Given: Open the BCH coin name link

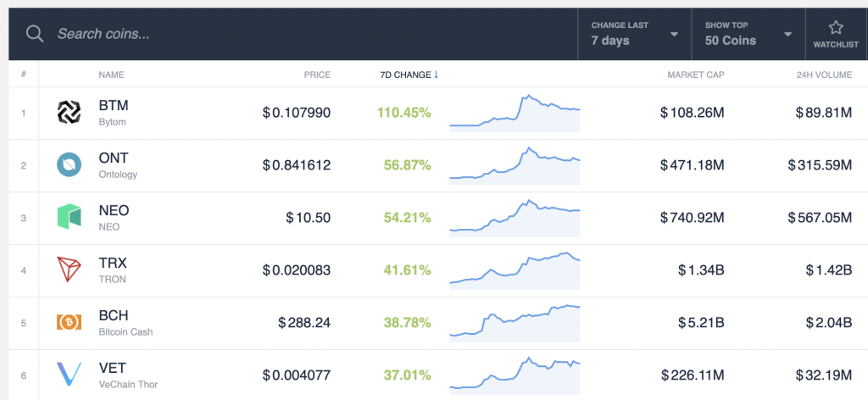Looking at the screenshot, I should click(x=114, y=315).
